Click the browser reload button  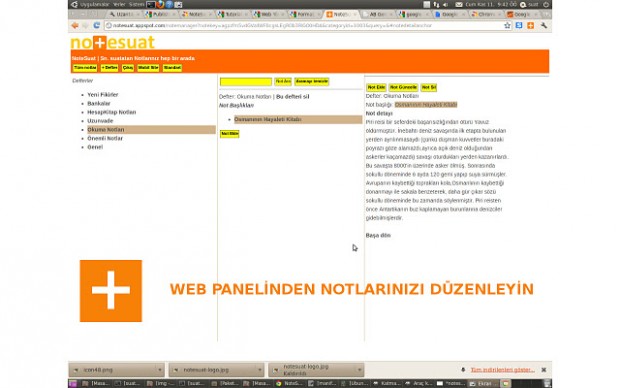(x=96, y=25)
